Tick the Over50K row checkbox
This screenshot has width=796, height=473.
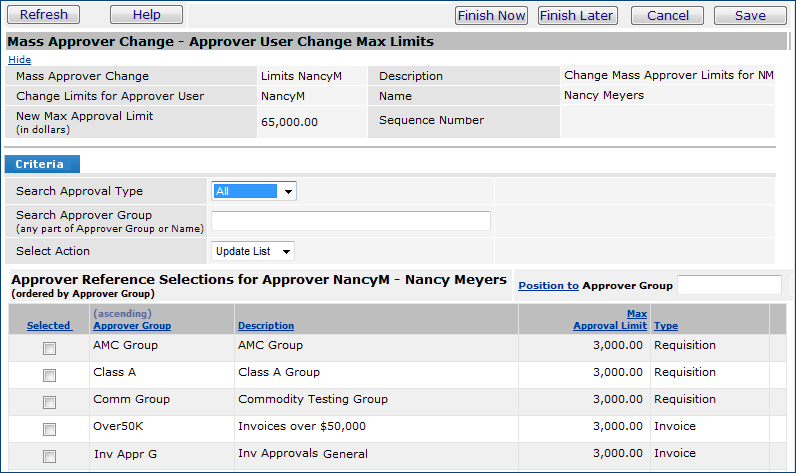[x=49, y=429]
